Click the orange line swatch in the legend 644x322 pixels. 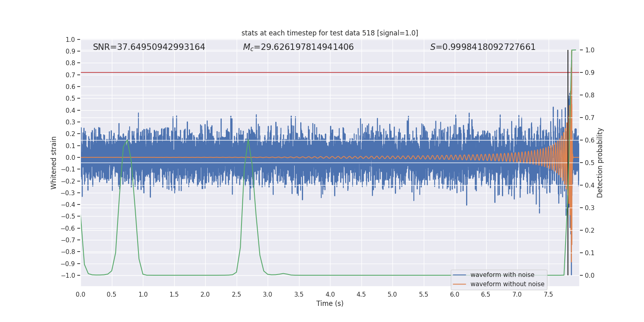[x=459, y=284]
